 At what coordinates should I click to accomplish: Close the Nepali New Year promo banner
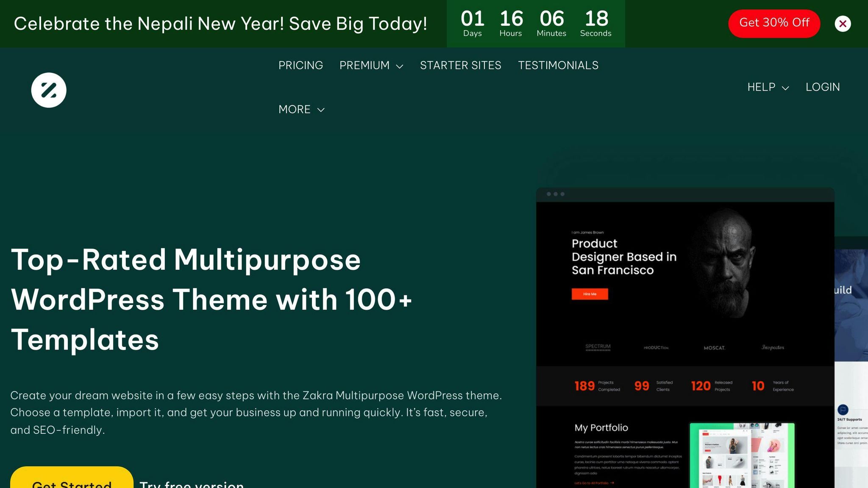(x=843, y=24)
